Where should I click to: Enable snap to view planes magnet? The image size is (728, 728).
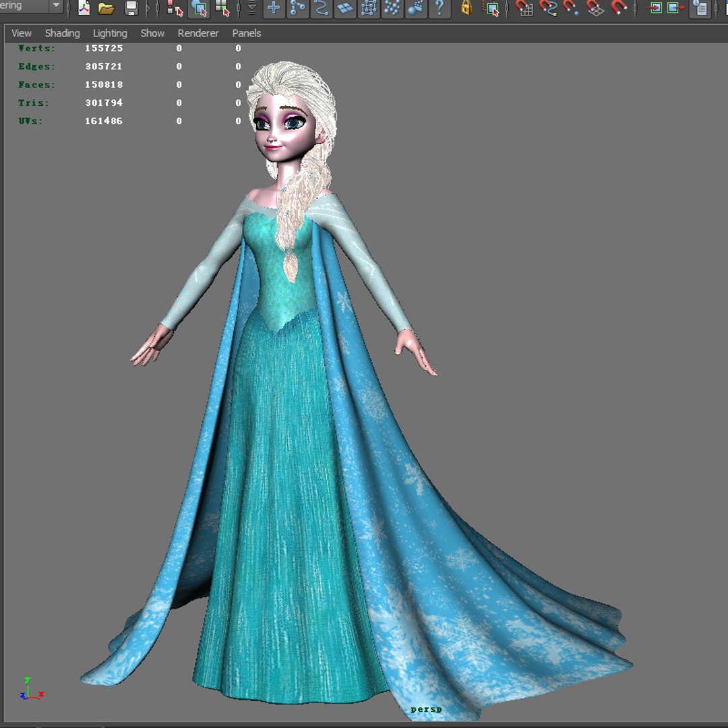coord(595,7)
